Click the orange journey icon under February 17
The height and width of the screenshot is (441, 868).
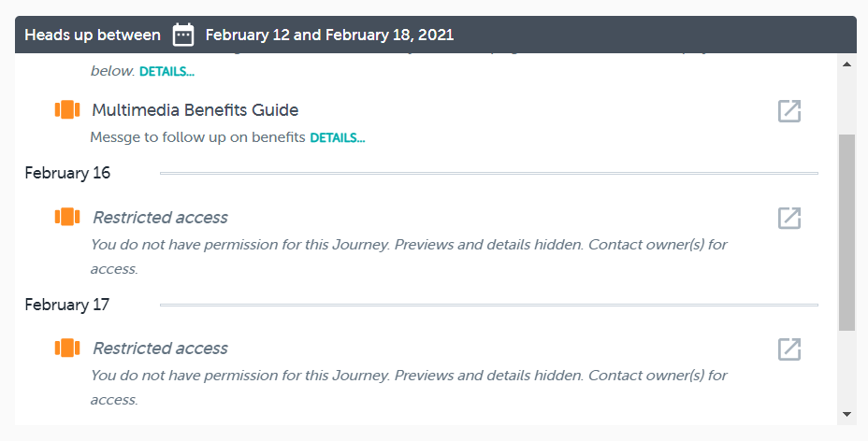(x=67, y=348)
